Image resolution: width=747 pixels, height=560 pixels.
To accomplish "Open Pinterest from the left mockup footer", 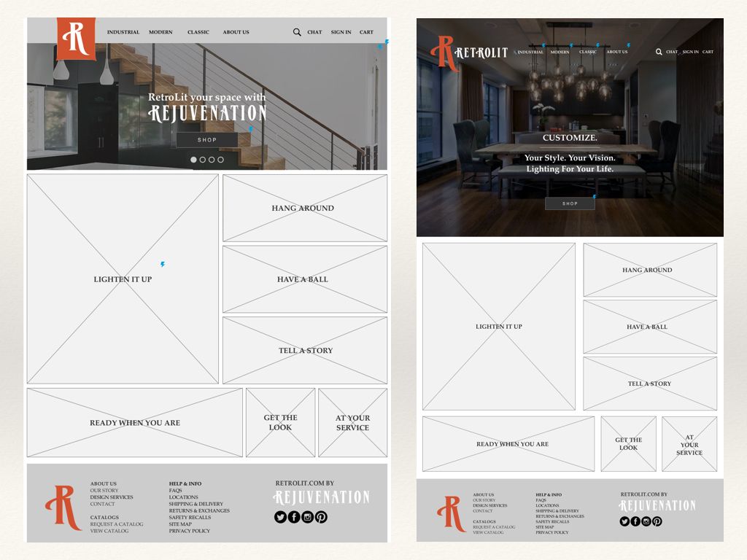I will click(x=321, y=517).
